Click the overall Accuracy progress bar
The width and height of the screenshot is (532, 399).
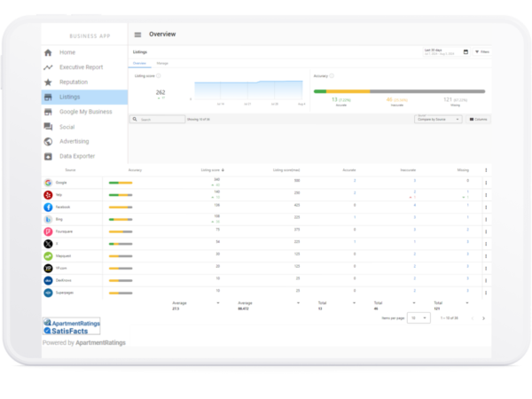(399, 90)
